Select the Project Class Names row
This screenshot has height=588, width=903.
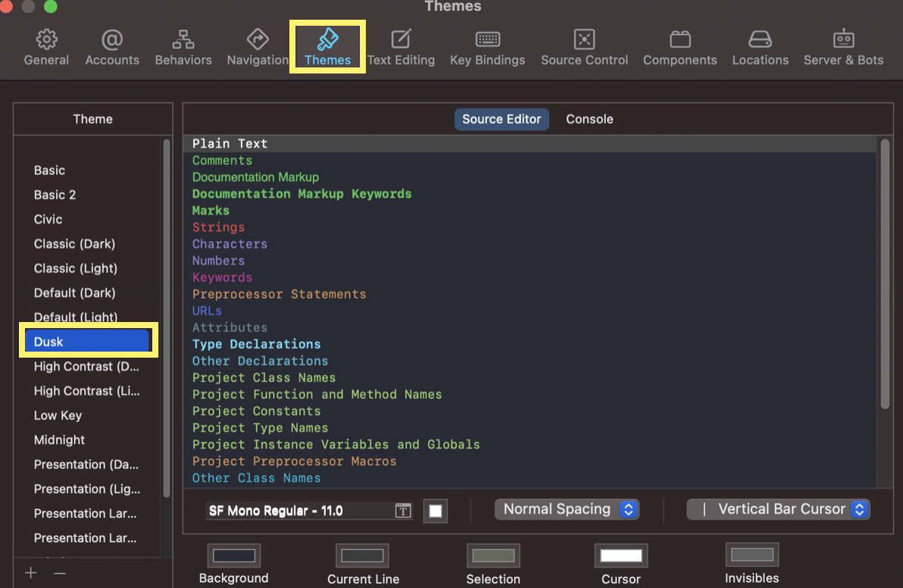(x=530, y=378)
